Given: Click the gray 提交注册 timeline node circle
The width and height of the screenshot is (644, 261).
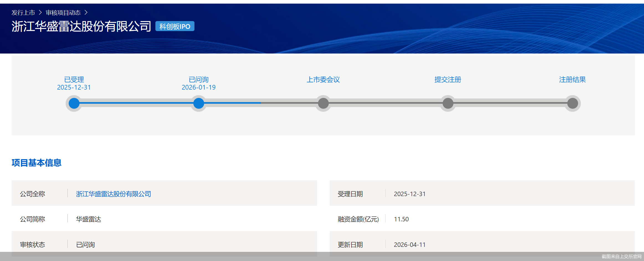Looking at the screenshot, I should 448,103.
